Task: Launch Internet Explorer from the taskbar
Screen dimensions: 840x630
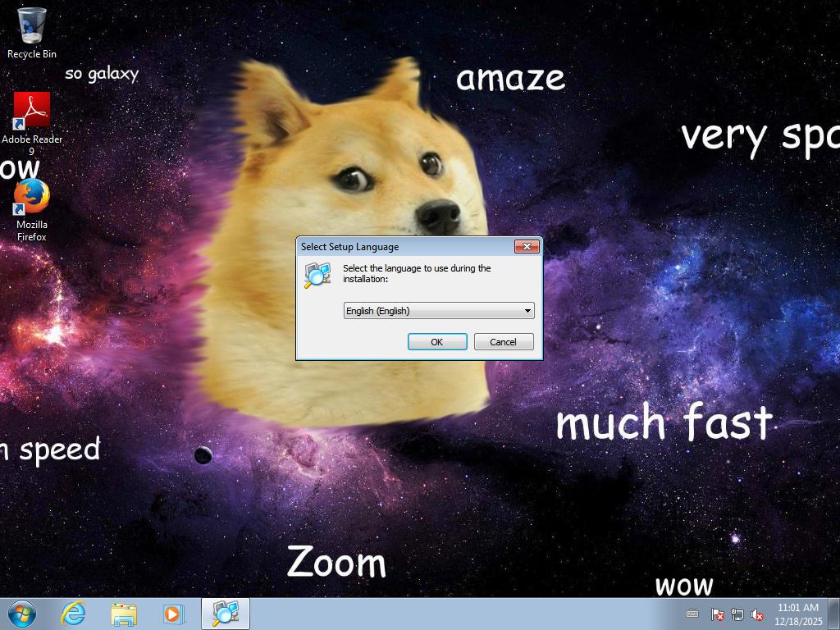Action: (x=74, y=614)
